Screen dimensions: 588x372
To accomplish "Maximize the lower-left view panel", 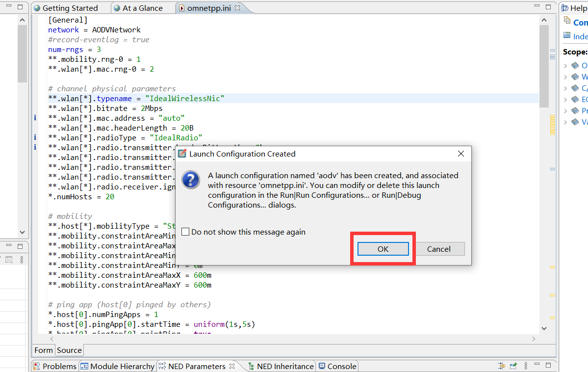I will click(20, 246).
